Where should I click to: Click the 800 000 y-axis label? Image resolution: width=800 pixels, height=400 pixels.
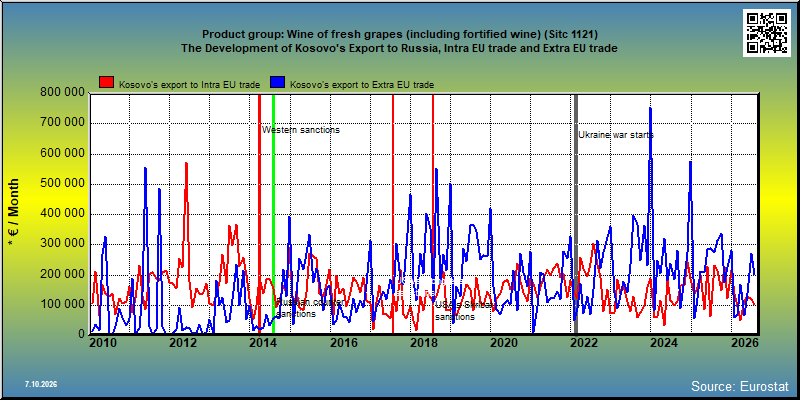pyautogui.click(x=61, y=93)
